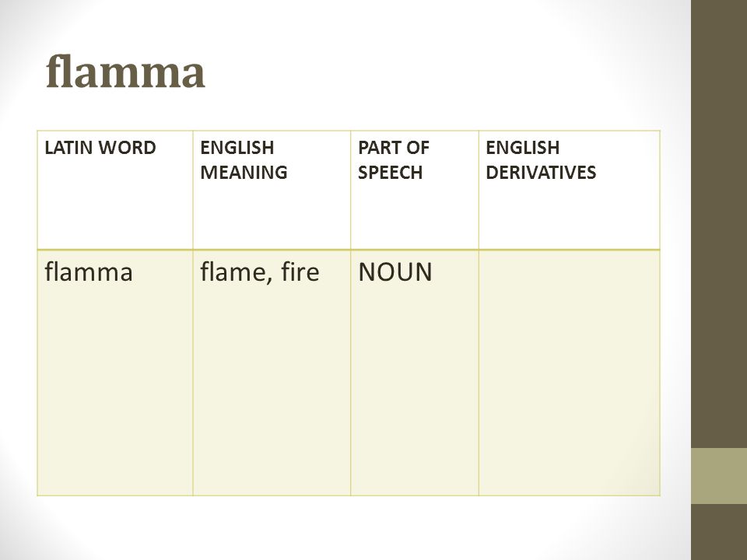The height and width of the screenshot is (560, 747).
Task: Click the 'NOUN' table cell
Action: 415,373
